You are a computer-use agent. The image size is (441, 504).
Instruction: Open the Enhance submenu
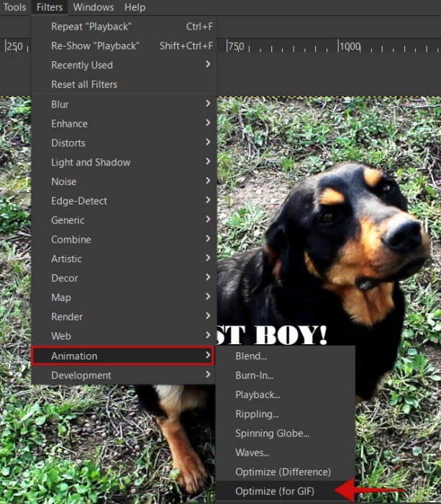click(x=69, y=124)
